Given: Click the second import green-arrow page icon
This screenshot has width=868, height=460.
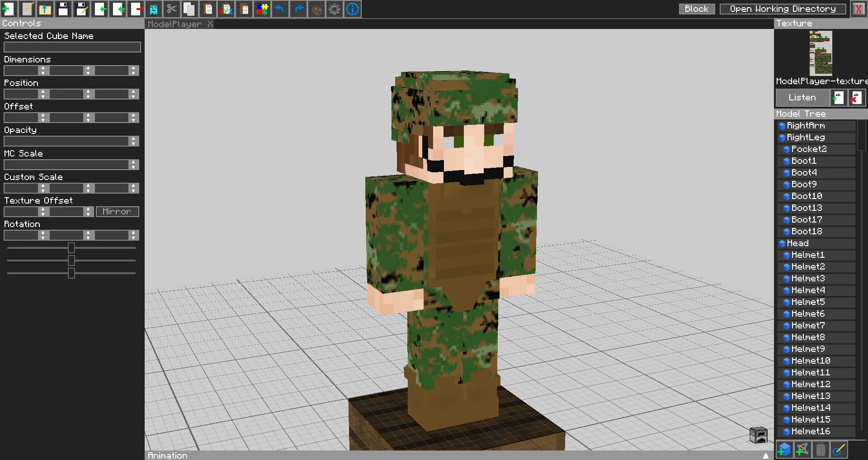Looking at the screenshot, I should click(x=118, y=9).
